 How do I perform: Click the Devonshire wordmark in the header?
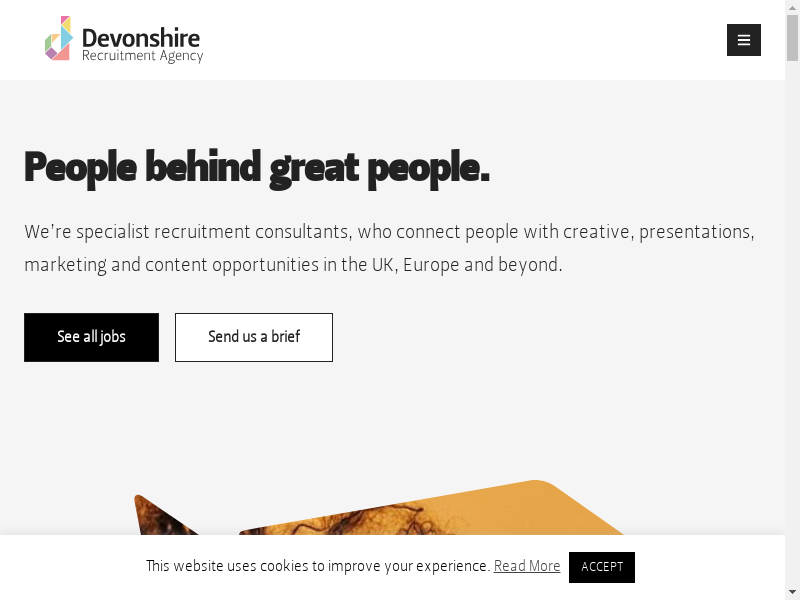click(x=141, y=38)
